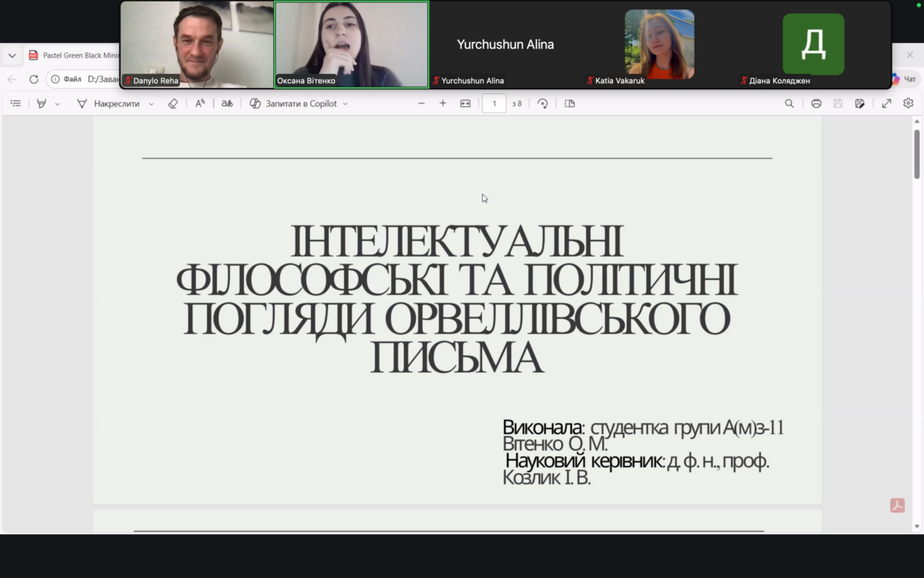This screenshot has height=578, width=924.
Task: Reload the page with refresh button
Action: click(34, 79)
